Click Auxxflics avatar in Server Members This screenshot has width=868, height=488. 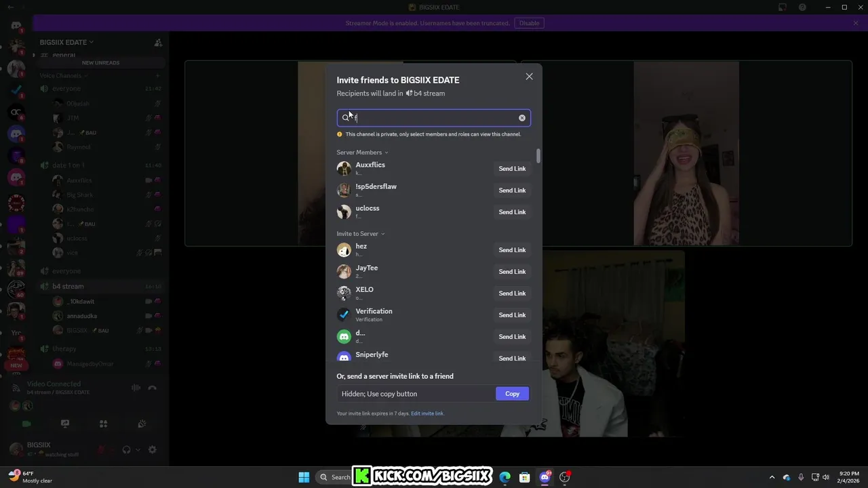click(344, 168)
